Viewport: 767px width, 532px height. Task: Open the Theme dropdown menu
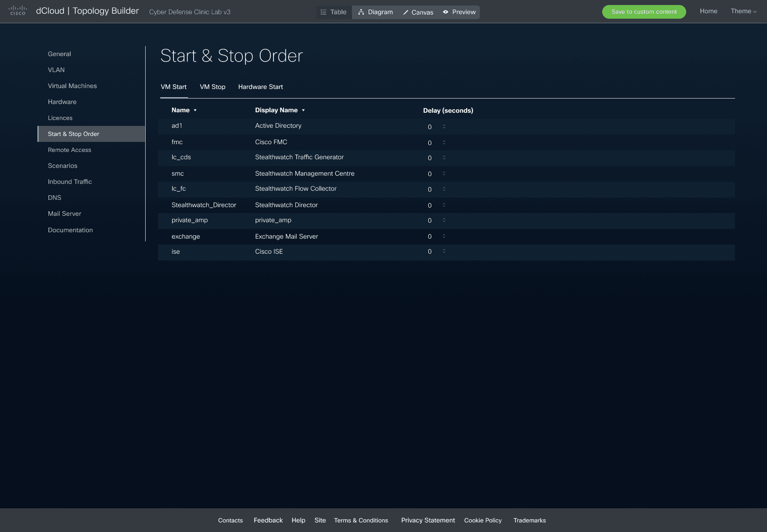coord(743,11)
